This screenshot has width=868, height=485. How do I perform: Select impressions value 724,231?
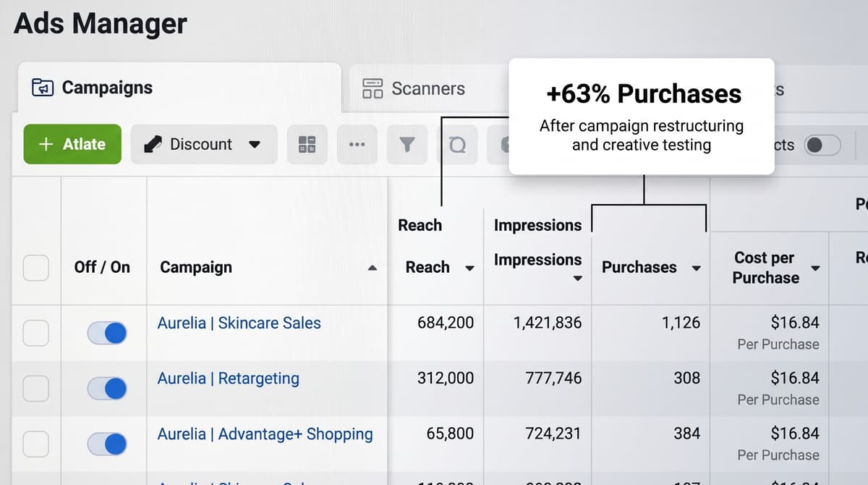[553, 434]
